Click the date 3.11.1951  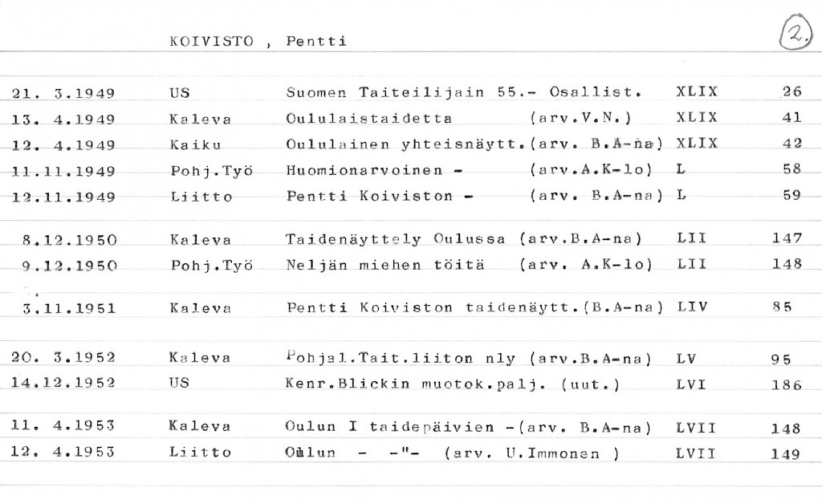click(70, 307)
